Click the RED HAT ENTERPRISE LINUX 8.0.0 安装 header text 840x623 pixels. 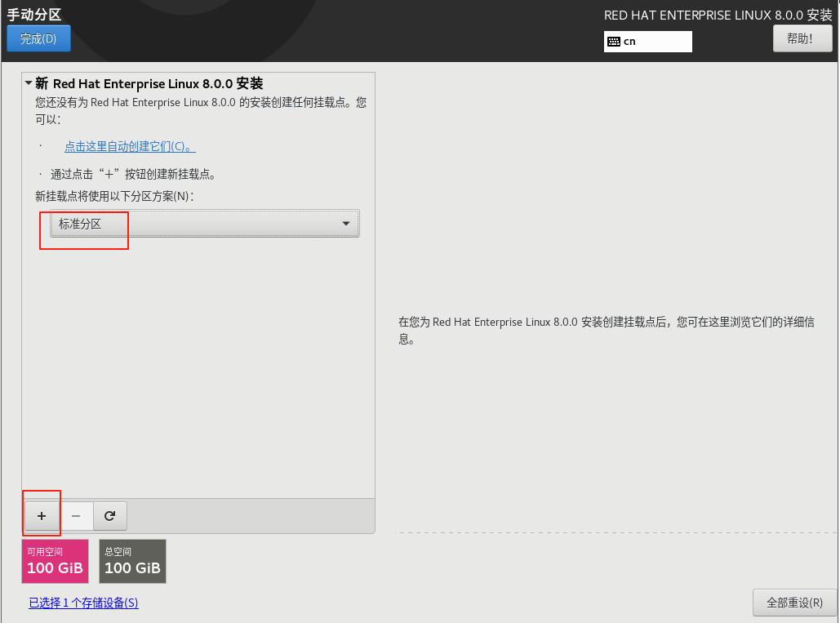point(718,15)
